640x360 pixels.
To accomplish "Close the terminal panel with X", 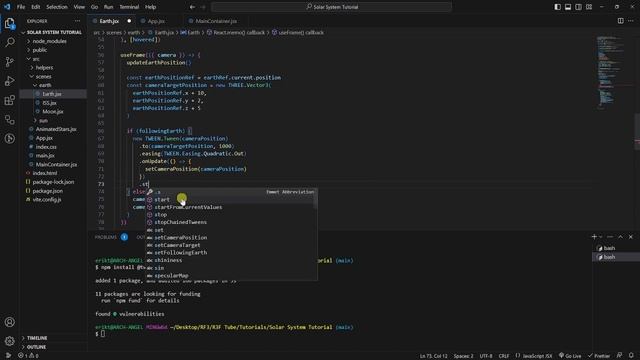I will click(x=631, y=237).
